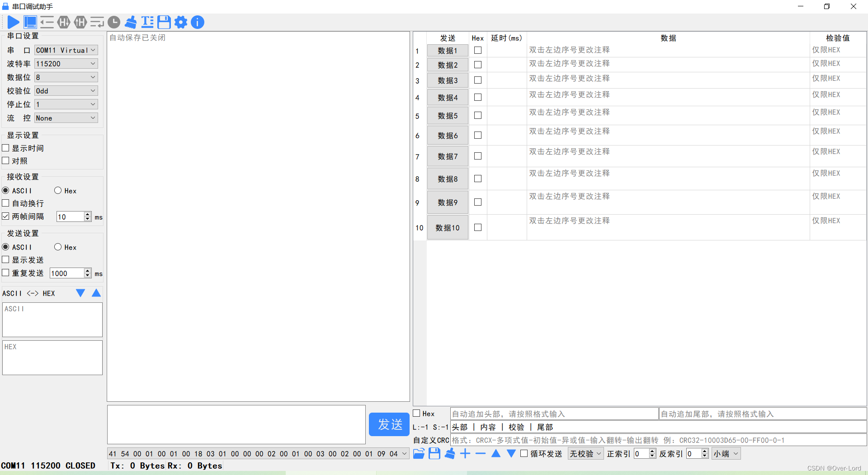Open the 波特率 115200 dropdown

[66, 64]
